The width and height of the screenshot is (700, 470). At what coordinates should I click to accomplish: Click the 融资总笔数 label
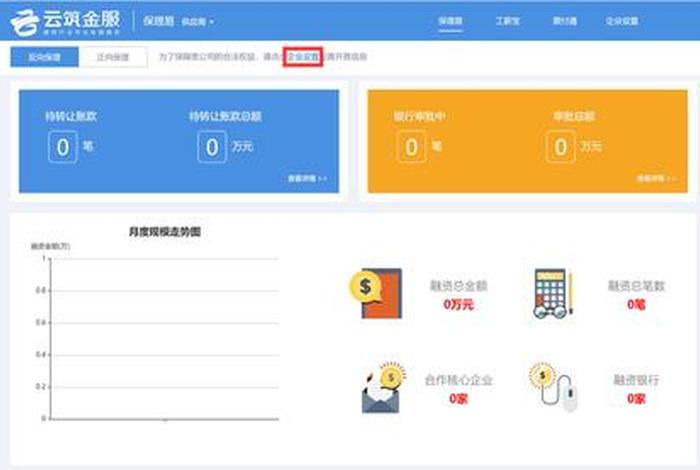636,286
